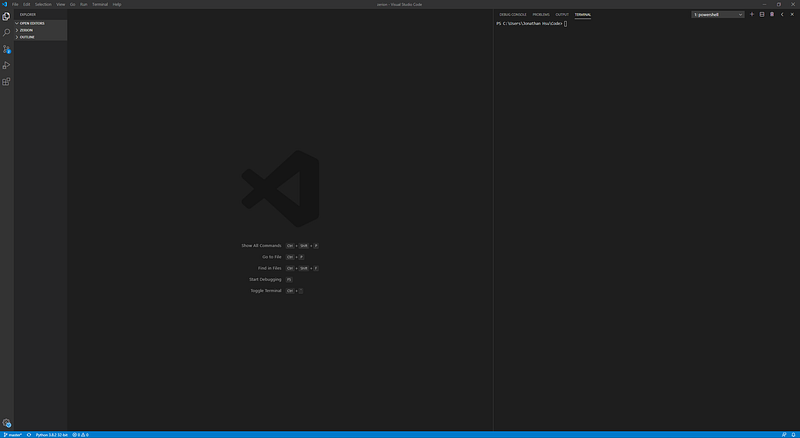The height and width of the screenshot is (438, 800).
Task: Click the master branch indicator
Action: (x=13, y=435)
